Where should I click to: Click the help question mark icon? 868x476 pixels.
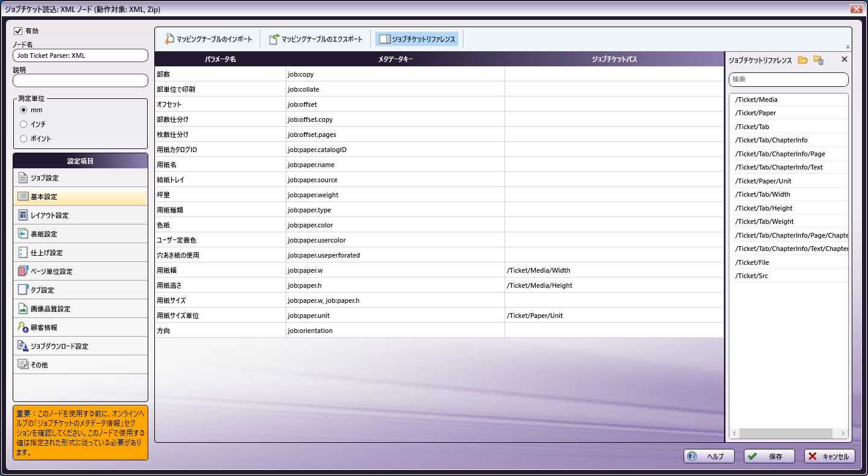[692, 456]
